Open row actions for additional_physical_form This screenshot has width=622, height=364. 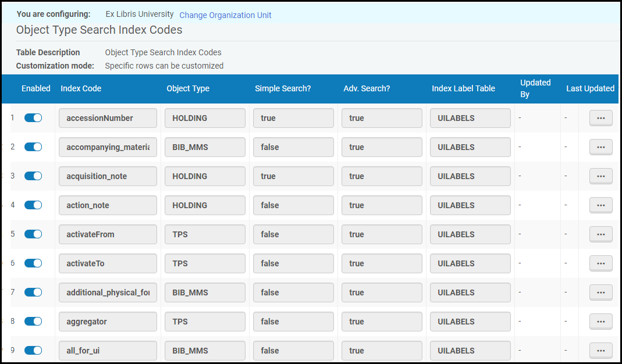tap(600, 292)
